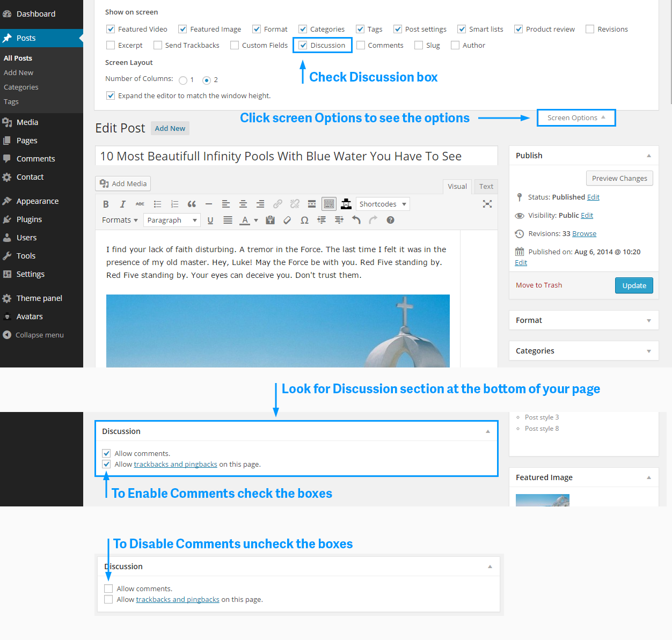Toggle the second toolbar row icon
672x640 pixels.
329,204
